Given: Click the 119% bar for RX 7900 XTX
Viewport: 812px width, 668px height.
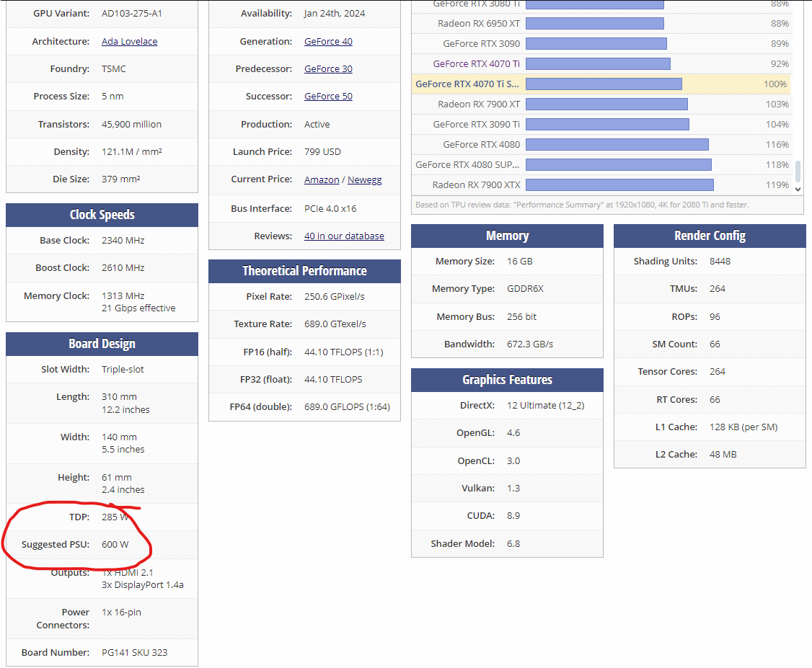Looking at the screenshot, I should click(x=620, y=184).
